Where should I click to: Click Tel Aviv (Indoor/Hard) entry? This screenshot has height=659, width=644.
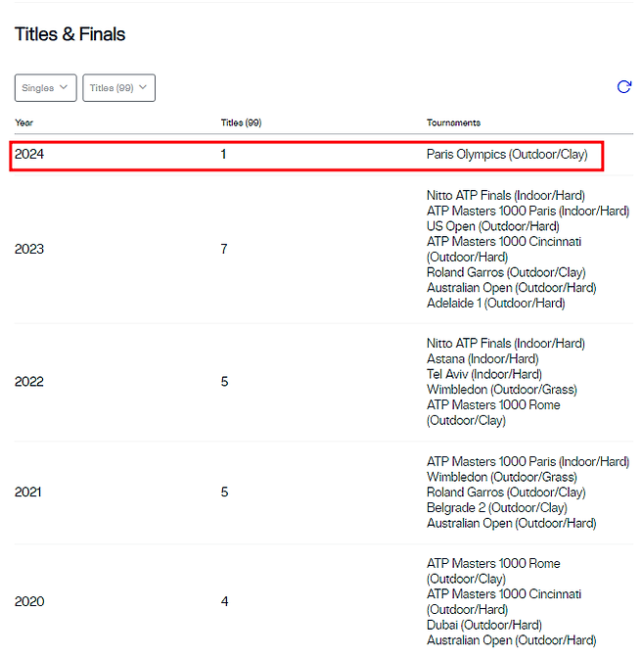pyautogui.click(x=484, y=374)
